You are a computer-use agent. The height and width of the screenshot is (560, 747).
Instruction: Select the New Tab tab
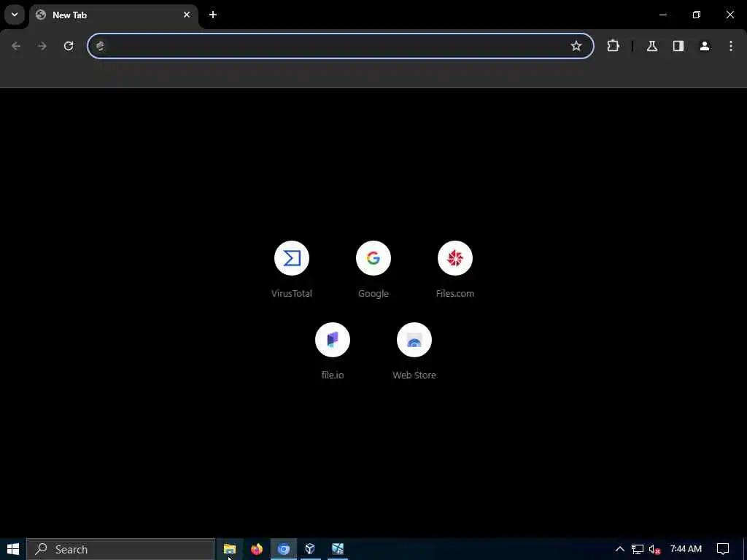(113, 15)
